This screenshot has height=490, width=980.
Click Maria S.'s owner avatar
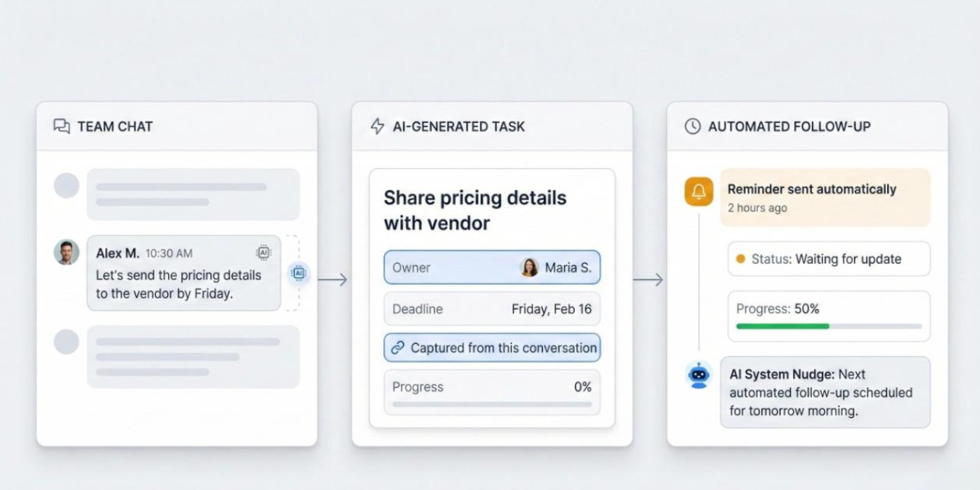(529, 268)
